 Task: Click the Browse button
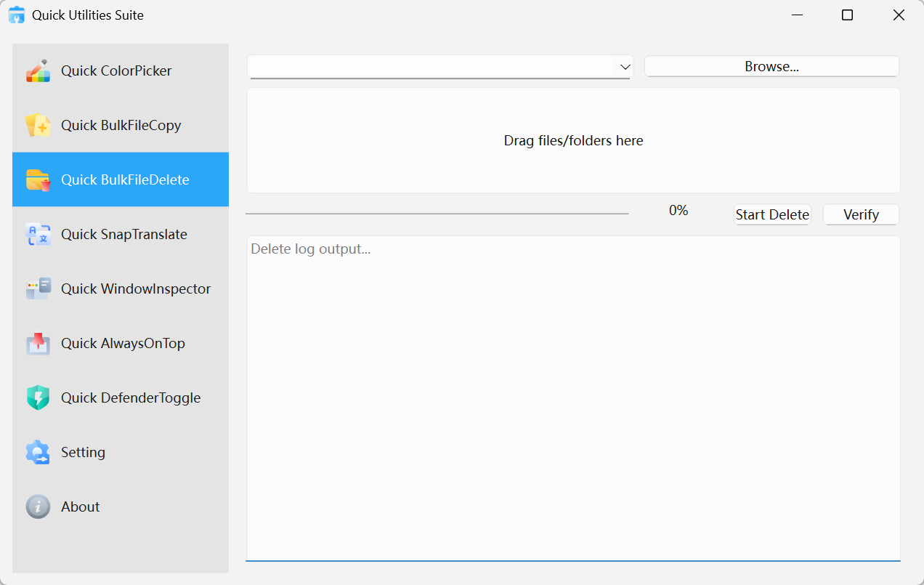click(771, 65)
